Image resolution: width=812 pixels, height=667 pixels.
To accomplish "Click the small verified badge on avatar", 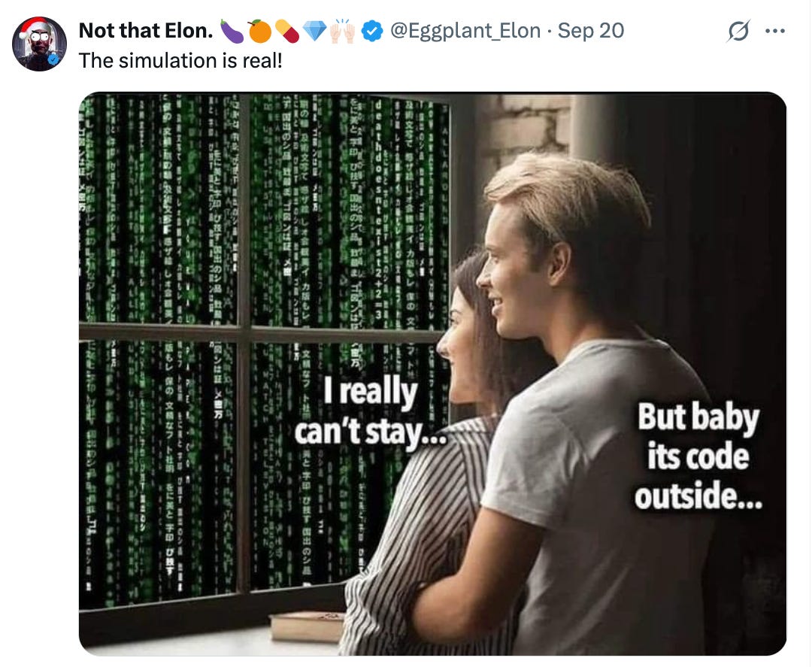I will [54, 59].
